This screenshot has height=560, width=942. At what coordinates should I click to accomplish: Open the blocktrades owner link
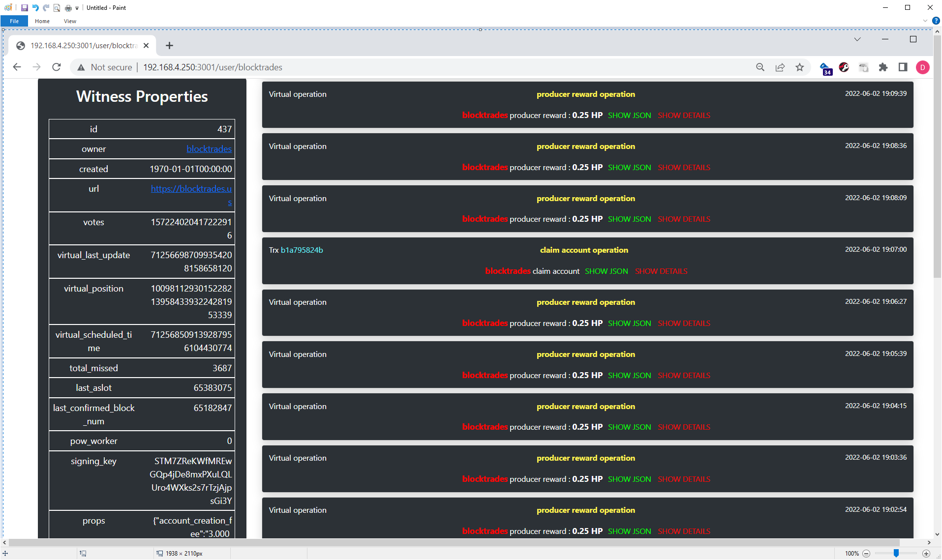(x=209, y=149)
